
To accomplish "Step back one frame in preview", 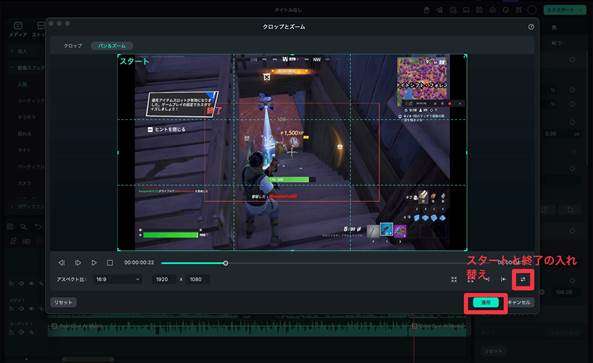I will (x=62, y=262).
